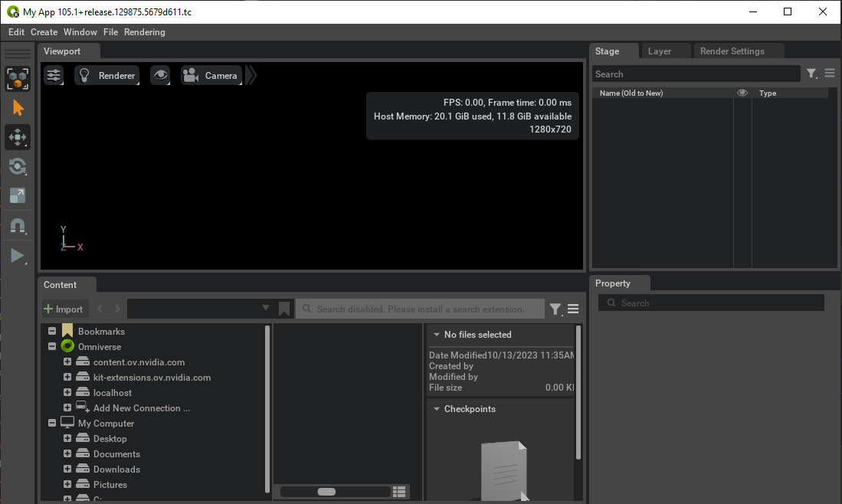Click the Content path field

pyautogui.click(x=201, y=309)
